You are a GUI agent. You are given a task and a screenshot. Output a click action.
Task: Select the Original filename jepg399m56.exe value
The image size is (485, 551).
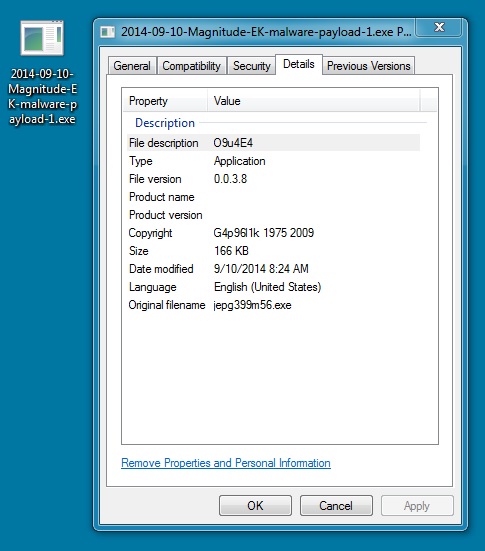252,305
